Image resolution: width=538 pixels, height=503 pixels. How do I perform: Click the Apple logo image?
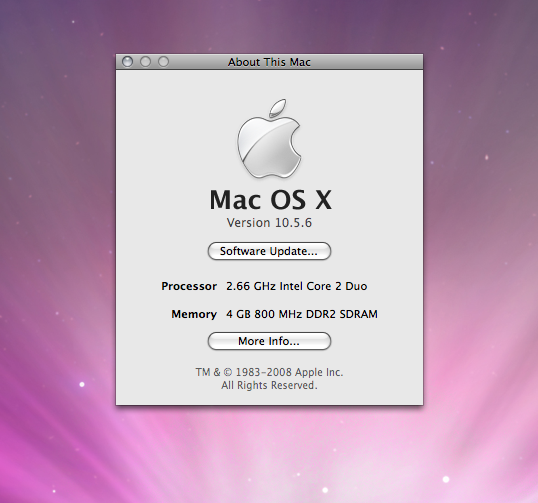click(269, 139)
